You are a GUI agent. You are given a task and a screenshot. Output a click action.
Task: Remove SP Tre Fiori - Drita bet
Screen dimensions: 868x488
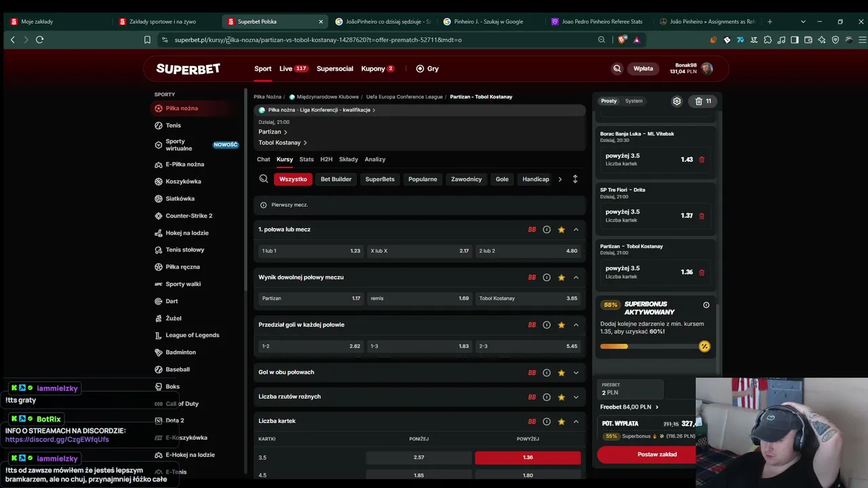(702, 216)
